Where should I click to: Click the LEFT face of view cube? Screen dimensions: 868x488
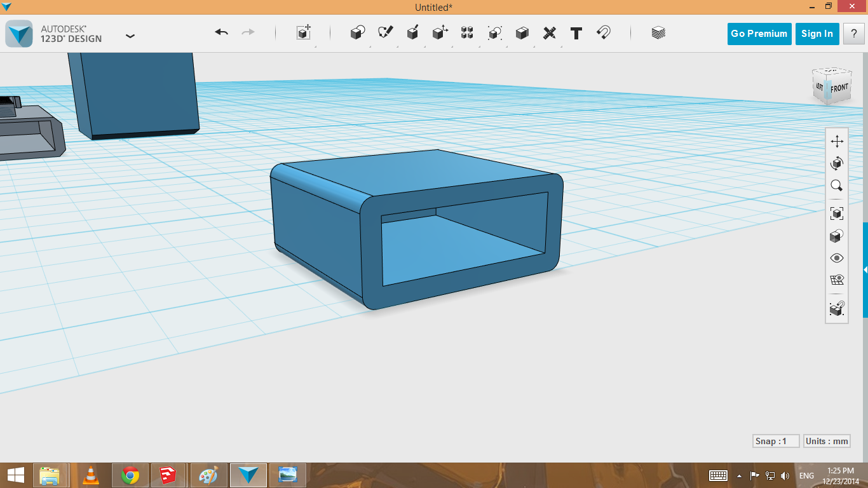click(x=820, y=86)
